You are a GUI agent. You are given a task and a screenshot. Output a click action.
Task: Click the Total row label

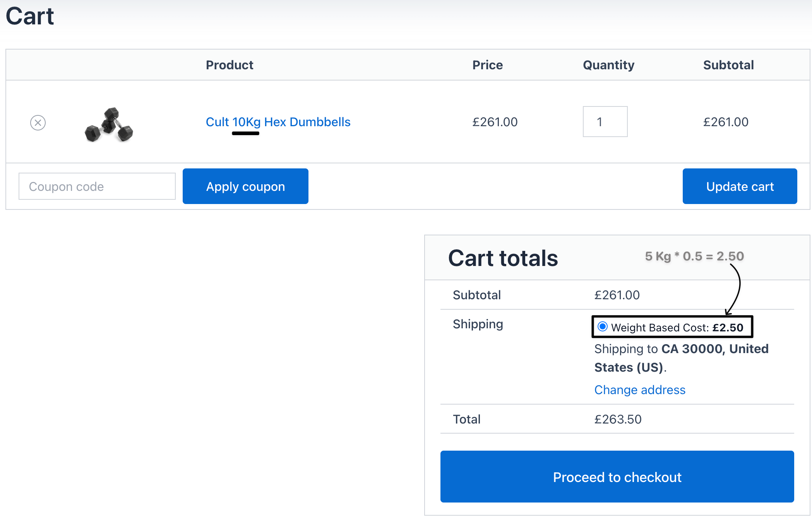[x=467, y=419]
